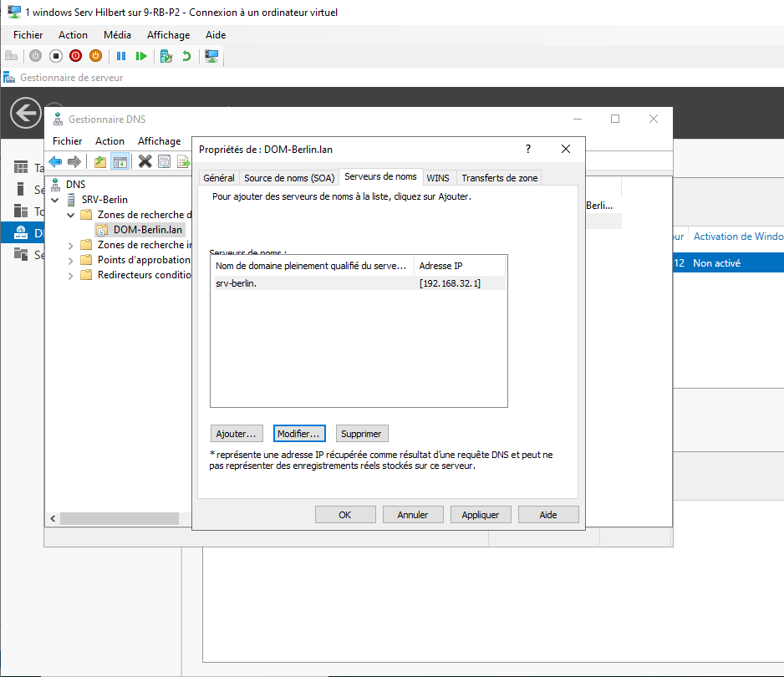The image size is (784, 677).
Task: Click the folder up-one-level icon in DNS toolbar
Action: (100, 161)
